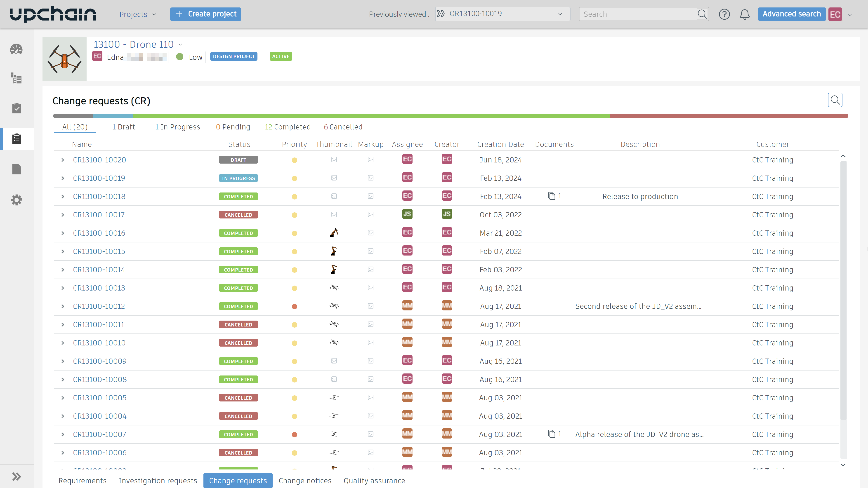Filter by 12 Completed tab

click(288, 127)
